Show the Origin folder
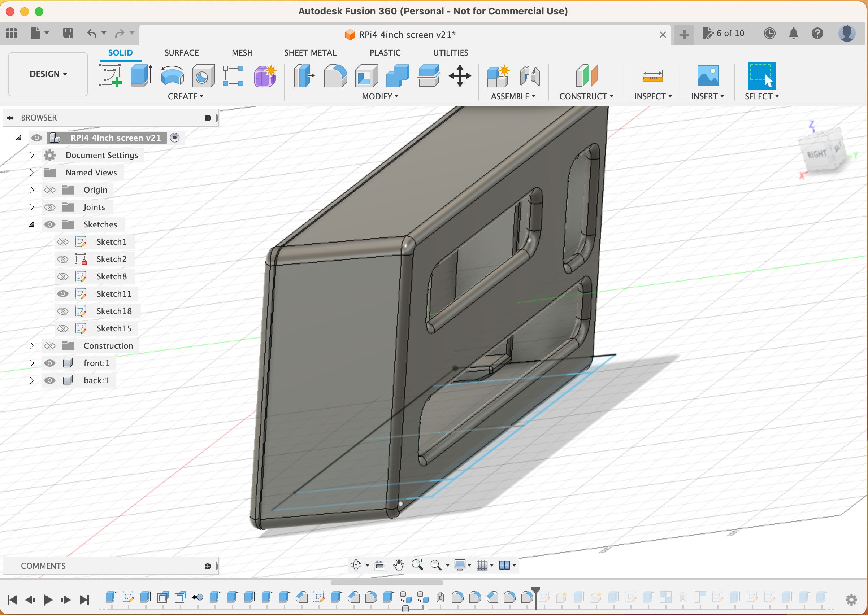The width and height of the screenshot is (868, 615). (49, 190)
